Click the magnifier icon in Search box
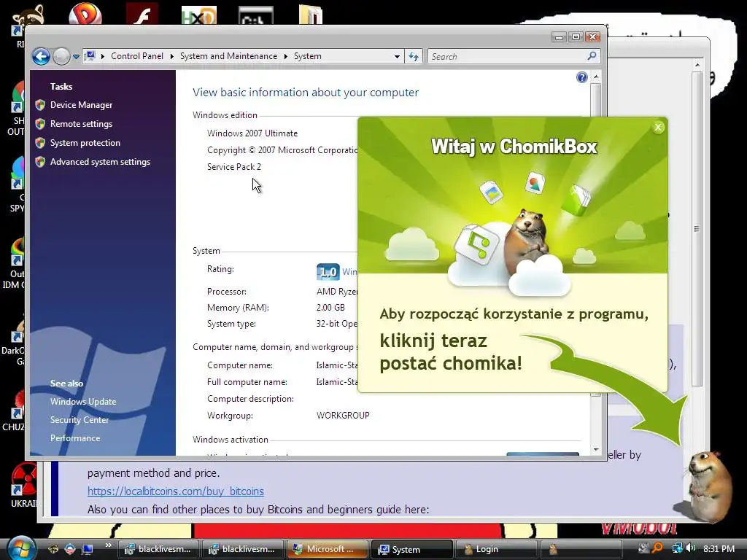The height and width of the screenshot is (560, 747). tap(592, 55)
